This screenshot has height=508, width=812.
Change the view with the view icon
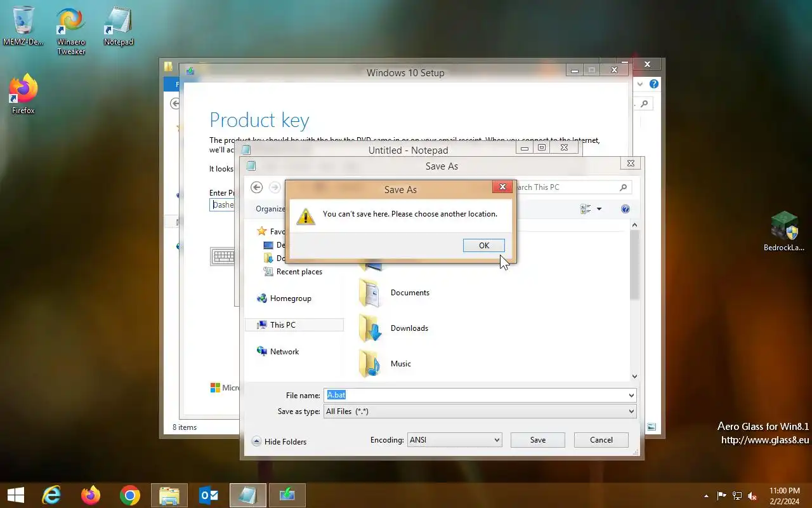coord(586,209)
